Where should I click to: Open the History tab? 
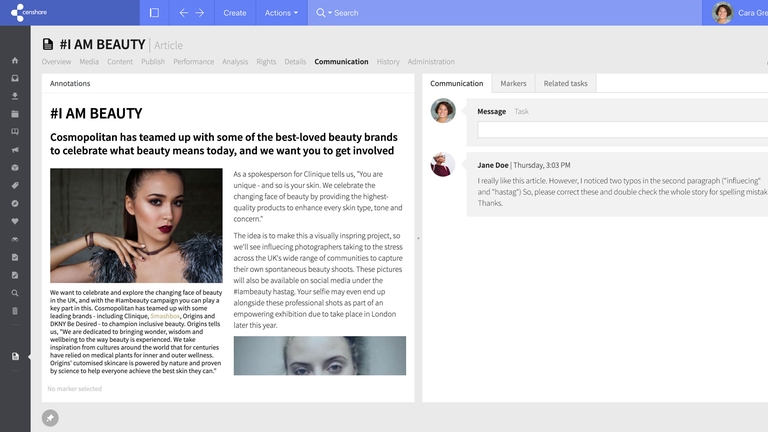[388, 62]
